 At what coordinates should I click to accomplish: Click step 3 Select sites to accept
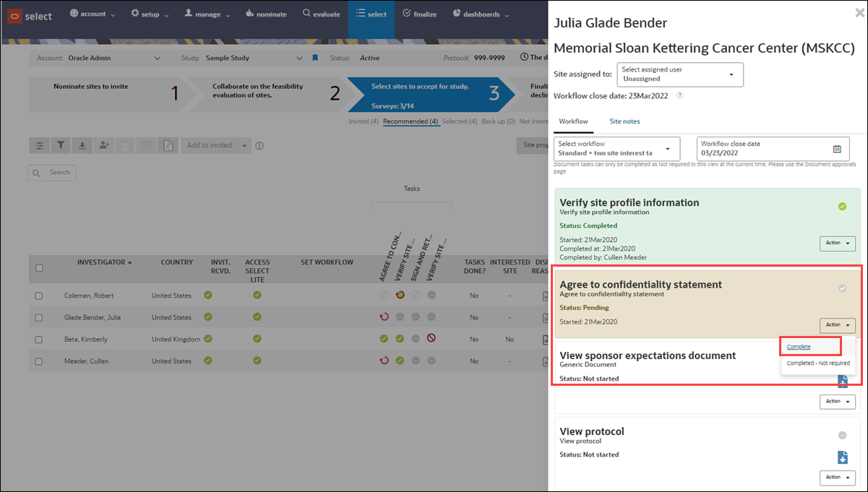(431, 94)
